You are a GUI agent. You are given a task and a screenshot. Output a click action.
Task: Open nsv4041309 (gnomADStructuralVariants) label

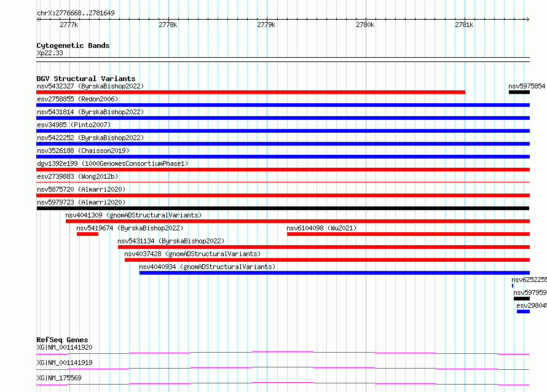coord(133,215)
